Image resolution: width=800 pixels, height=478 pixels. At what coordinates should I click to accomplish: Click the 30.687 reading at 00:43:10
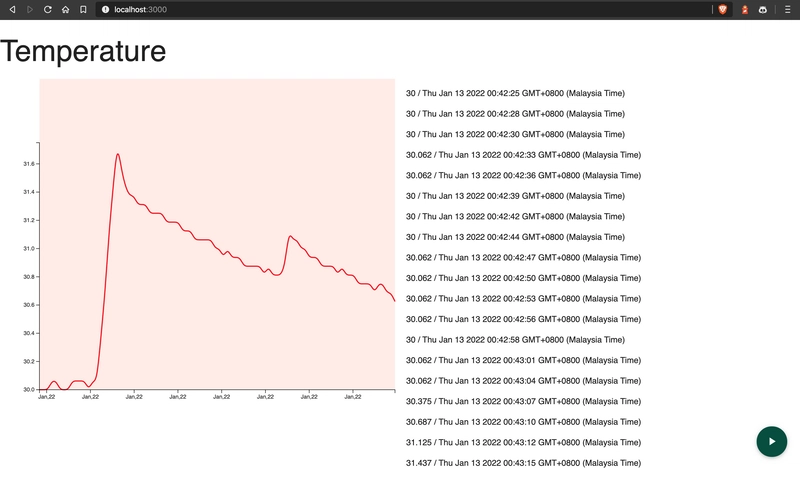click(523, 422)
